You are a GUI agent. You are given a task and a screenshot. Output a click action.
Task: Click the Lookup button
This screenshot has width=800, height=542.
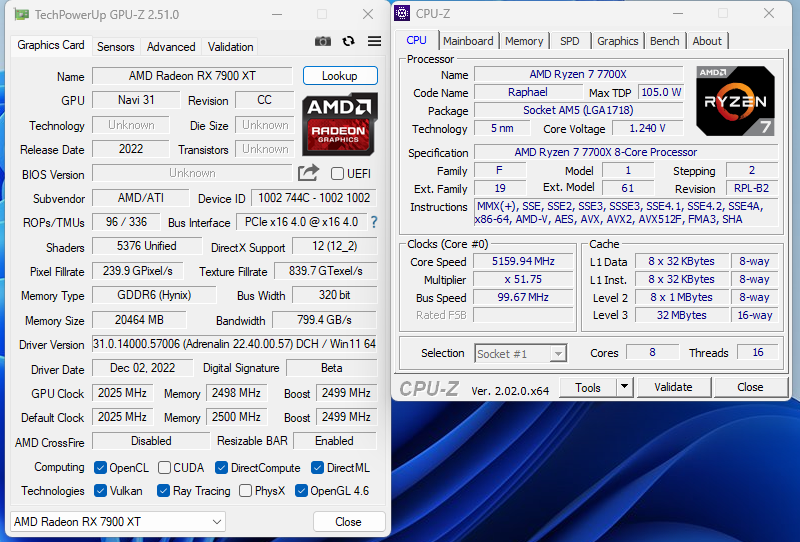point(340,76)
